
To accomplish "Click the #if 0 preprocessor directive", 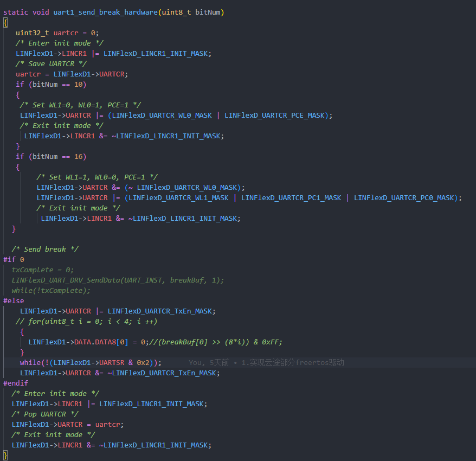I will pos(13,259).
